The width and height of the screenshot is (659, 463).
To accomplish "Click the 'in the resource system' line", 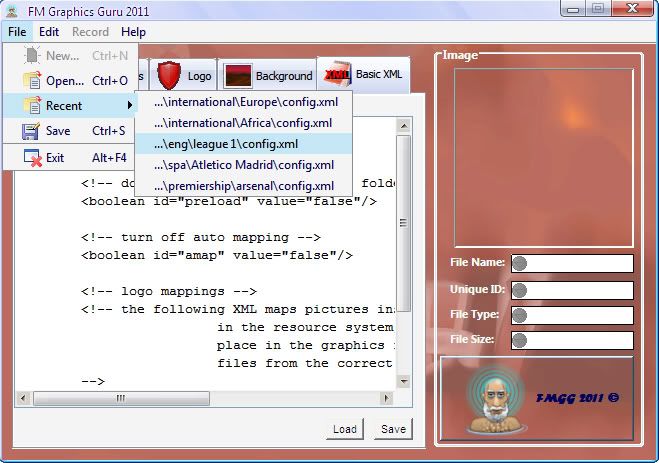I will coord(306,327).
